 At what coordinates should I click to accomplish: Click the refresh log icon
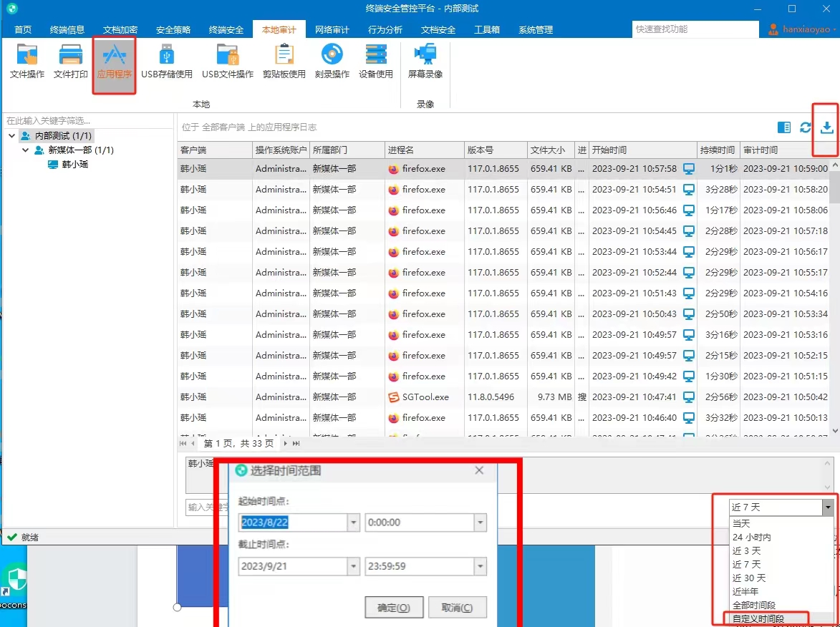(x=805, y=127)
